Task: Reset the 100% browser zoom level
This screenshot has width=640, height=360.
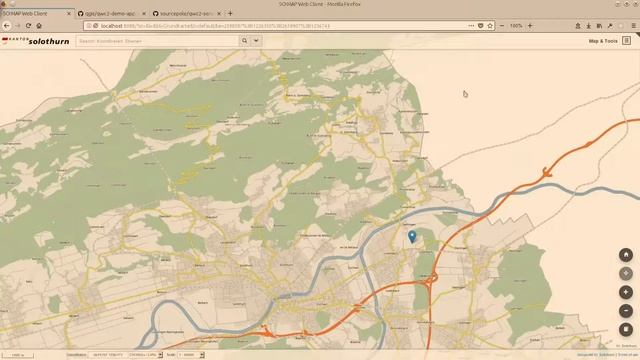Action: coord(516,26)
